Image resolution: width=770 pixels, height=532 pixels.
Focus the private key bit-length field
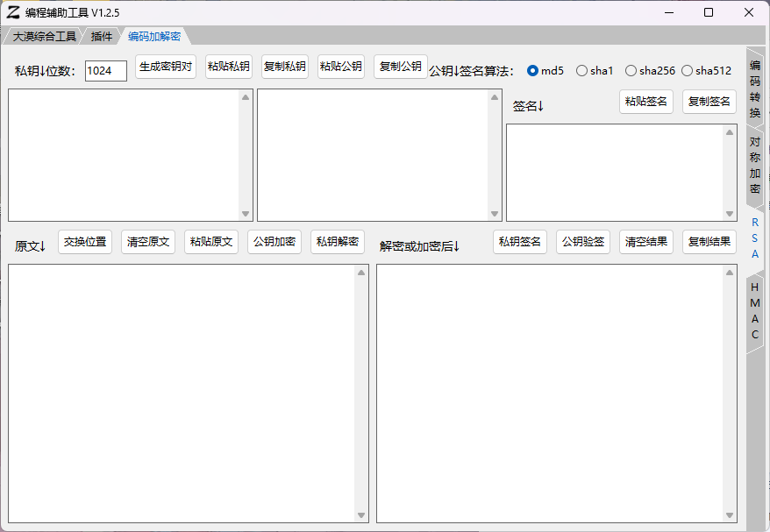click(105, 71)
